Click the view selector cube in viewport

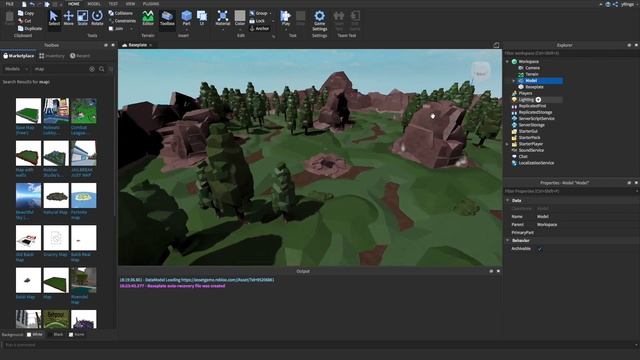click(x=481, y=72)
